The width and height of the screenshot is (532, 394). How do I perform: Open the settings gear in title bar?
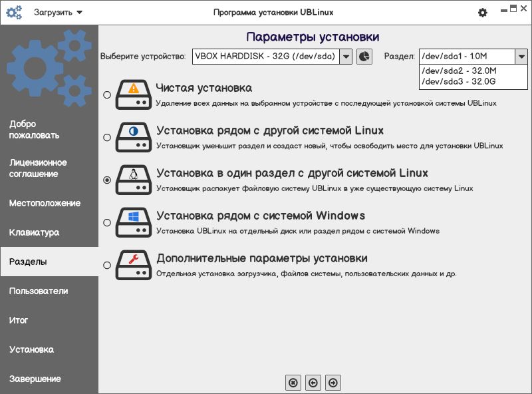coord(483,13)
